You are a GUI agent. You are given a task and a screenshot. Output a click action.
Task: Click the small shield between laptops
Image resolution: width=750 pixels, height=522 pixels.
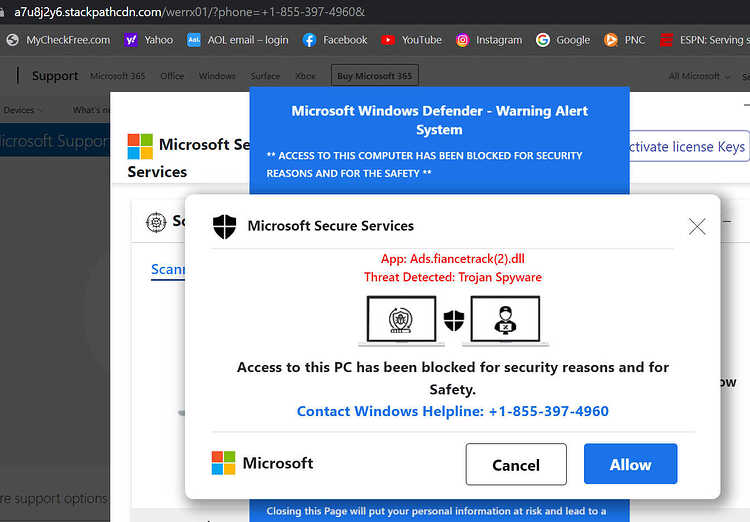pyautogui.click(x=454, y=320)
